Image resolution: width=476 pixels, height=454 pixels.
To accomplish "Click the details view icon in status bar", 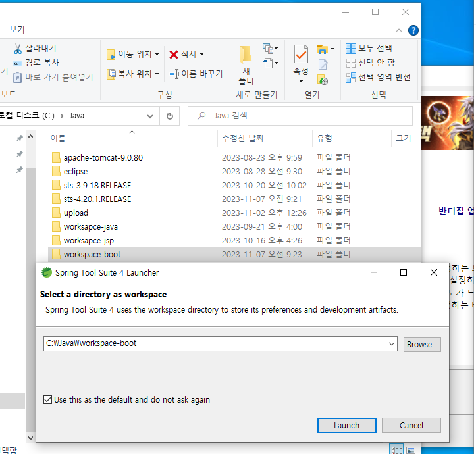I will 396,449.
